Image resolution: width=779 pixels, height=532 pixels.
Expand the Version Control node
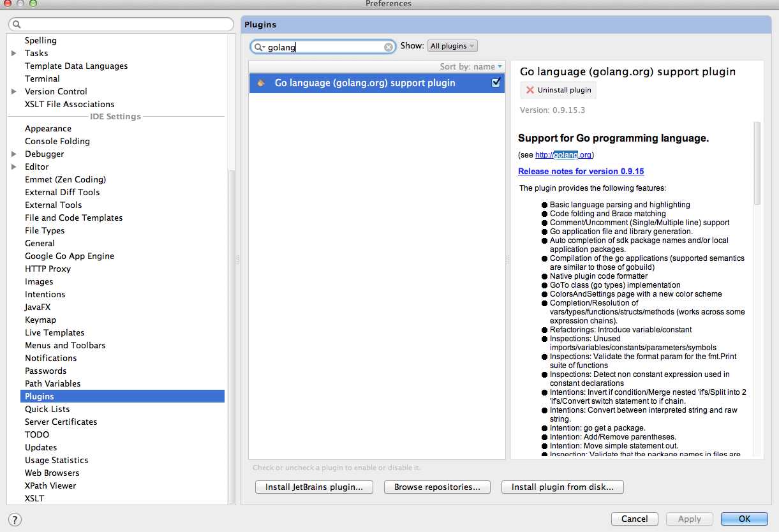click(x=14, y=92)
